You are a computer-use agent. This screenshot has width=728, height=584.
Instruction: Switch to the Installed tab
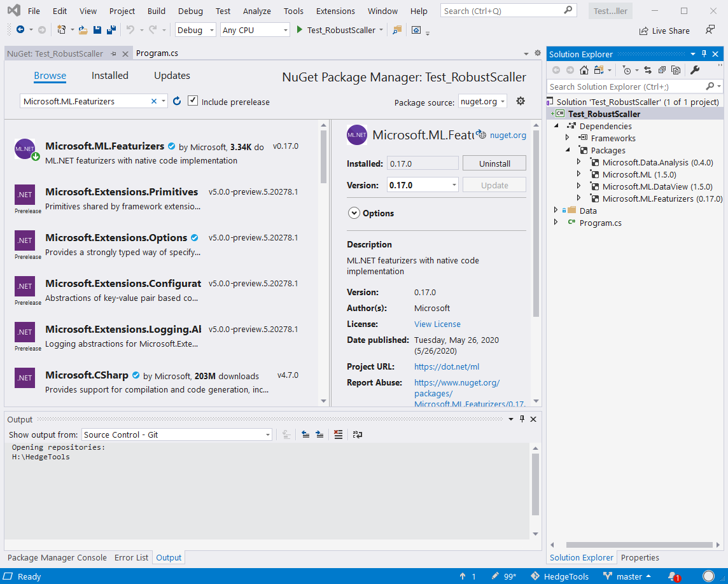[109, 75]
